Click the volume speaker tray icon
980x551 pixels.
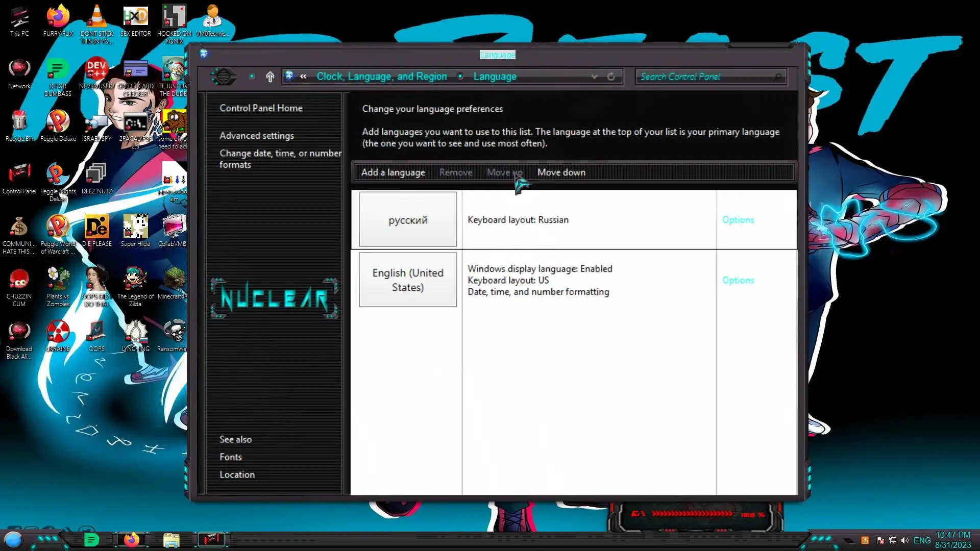click(905, 540)
